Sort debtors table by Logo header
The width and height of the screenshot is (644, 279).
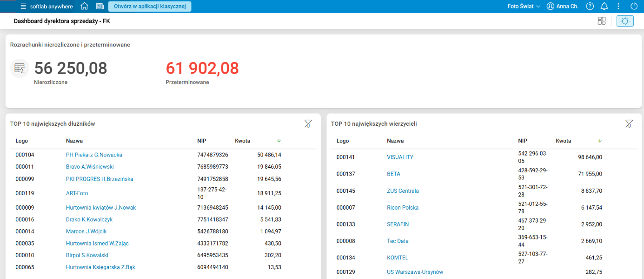pyautogui.click(x=22, y=141)
